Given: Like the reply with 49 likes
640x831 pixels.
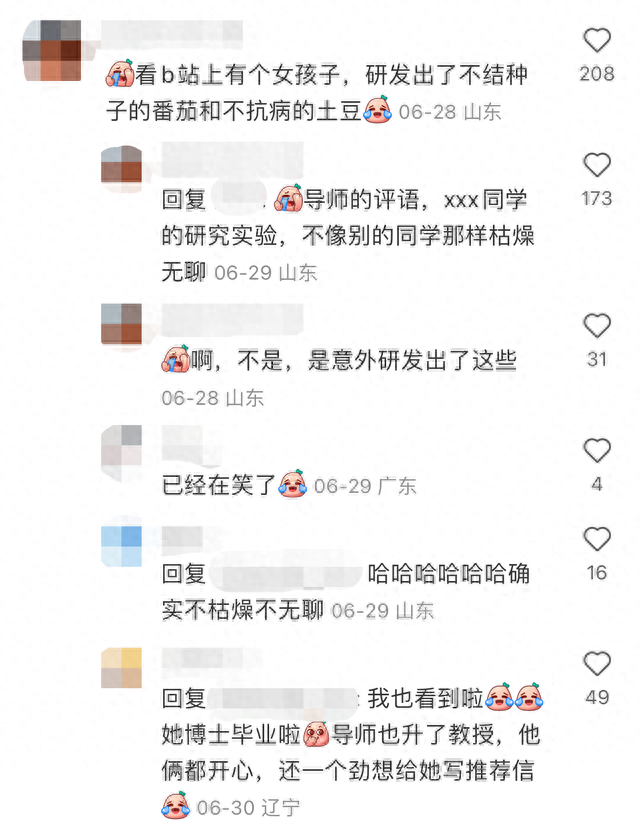Looking at the screenshot, I should coord(597,664).
